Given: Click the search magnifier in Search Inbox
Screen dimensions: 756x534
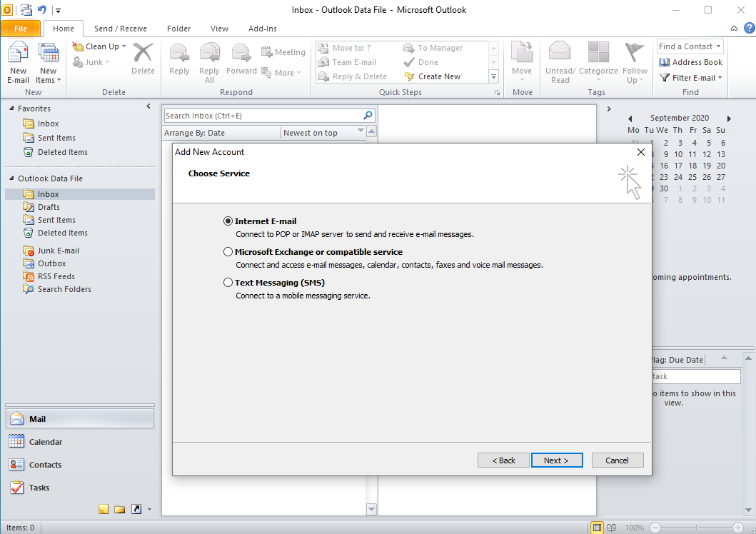Looking at the screenshot, I should [368, 115].
